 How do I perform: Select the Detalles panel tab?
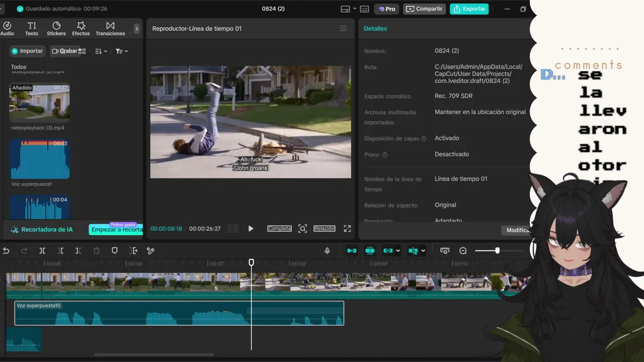(375, 29)
